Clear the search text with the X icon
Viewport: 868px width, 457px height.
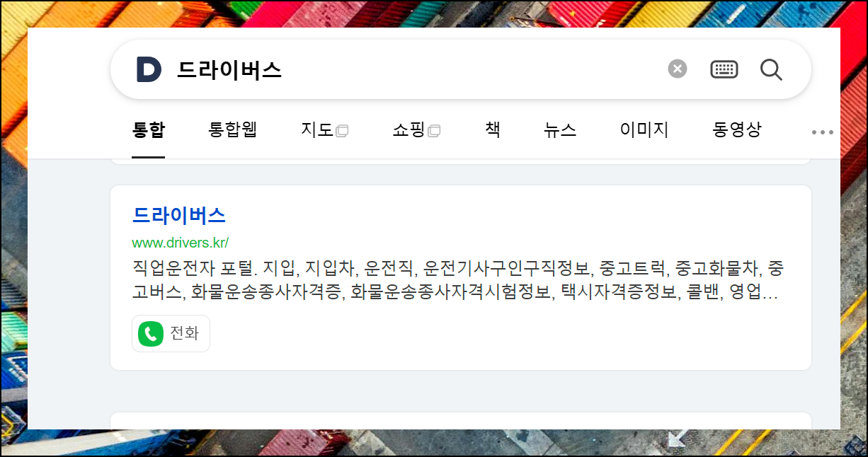tap(678, 69)
